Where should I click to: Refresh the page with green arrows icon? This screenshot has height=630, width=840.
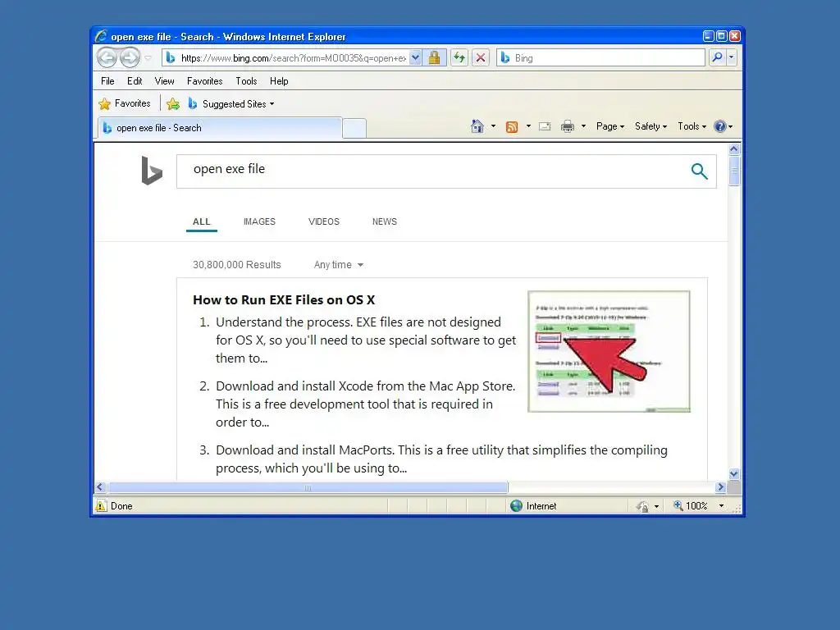tap(459, 58)
